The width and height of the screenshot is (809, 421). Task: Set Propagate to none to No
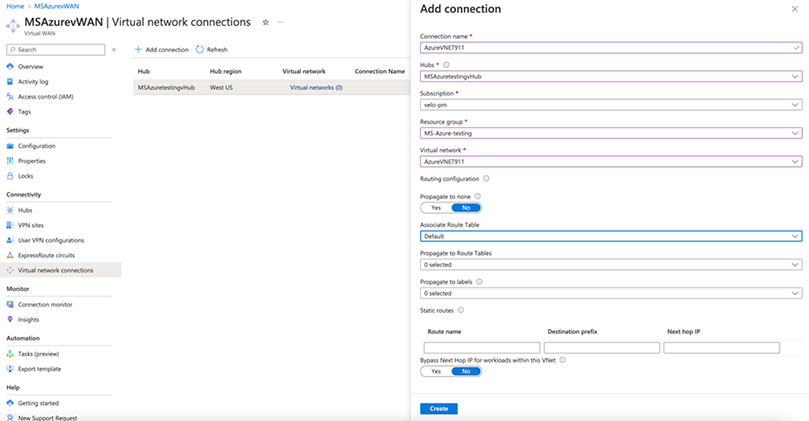pos(465,208)
